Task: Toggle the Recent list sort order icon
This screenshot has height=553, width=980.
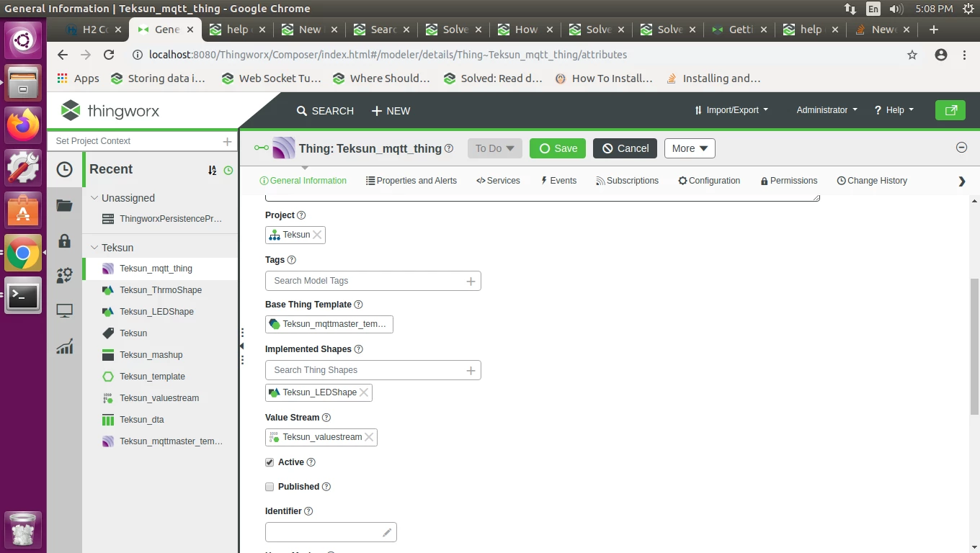Action: (212, 171)
